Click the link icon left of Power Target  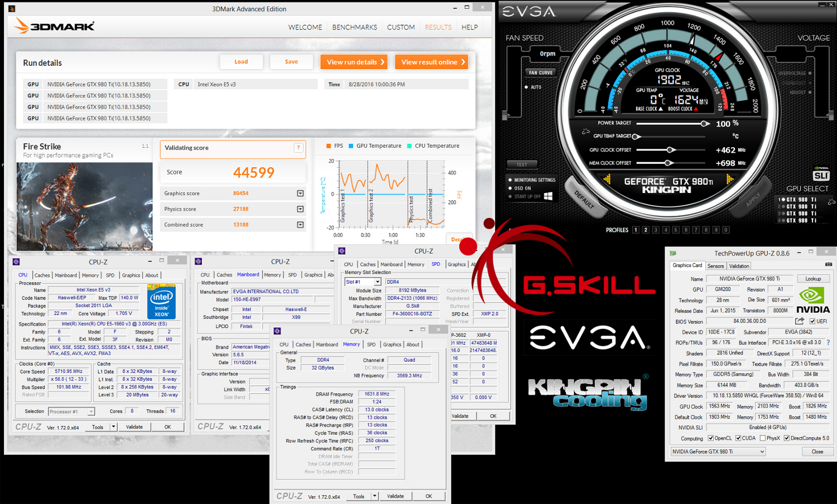point(585,132)
